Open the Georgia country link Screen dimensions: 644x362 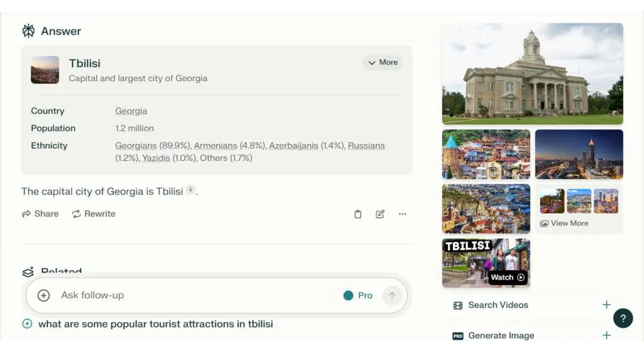pos(131,111)
